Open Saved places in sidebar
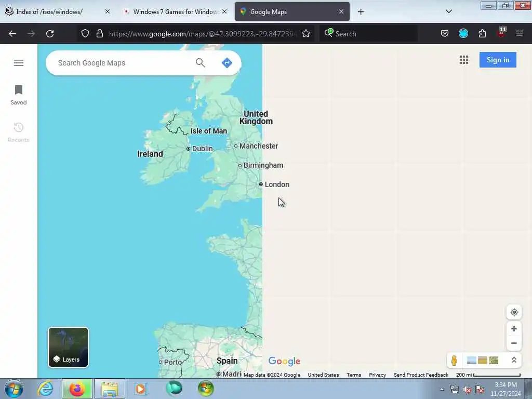This screenshot has height=399, width=532. click(19, 95)
